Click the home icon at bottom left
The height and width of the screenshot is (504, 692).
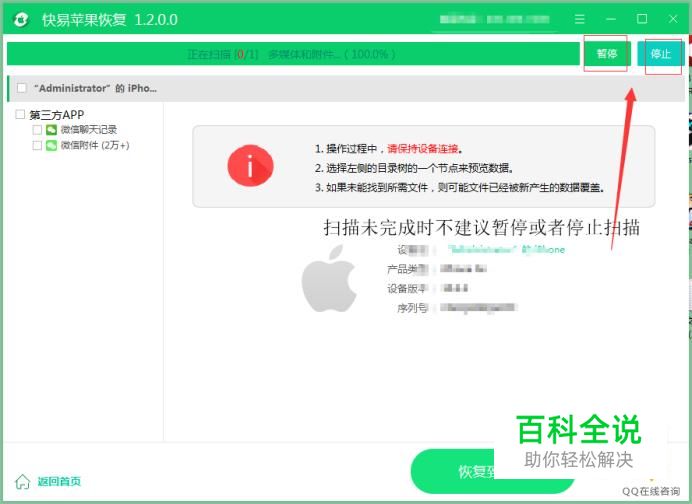23,481
